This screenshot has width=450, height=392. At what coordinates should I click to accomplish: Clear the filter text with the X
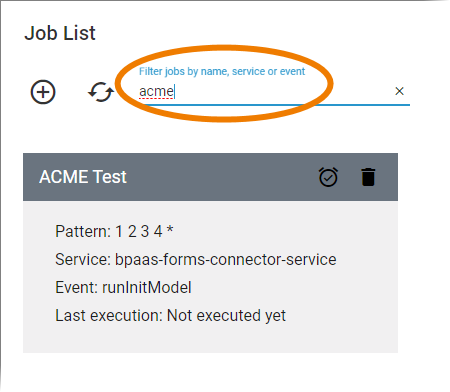pos(399,91)
